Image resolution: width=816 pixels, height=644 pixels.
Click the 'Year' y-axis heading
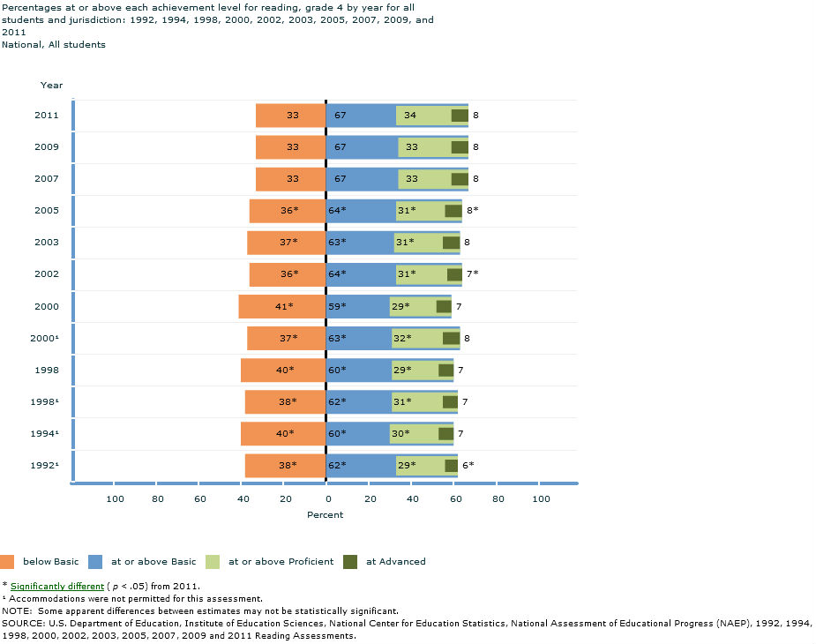click(51, 85)
